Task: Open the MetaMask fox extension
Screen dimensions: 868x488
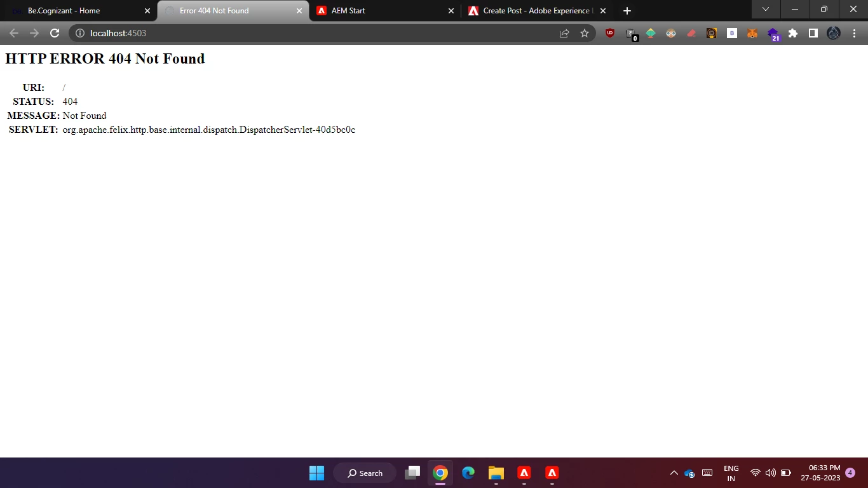Action: [x=752, y=33]
